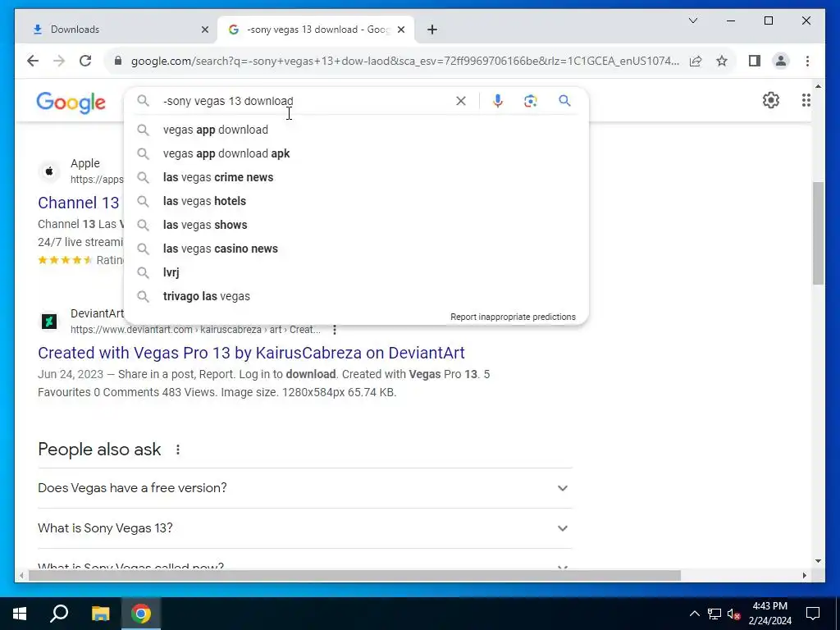Open People also ask options menu
The image size is (840, 630).
178,450
